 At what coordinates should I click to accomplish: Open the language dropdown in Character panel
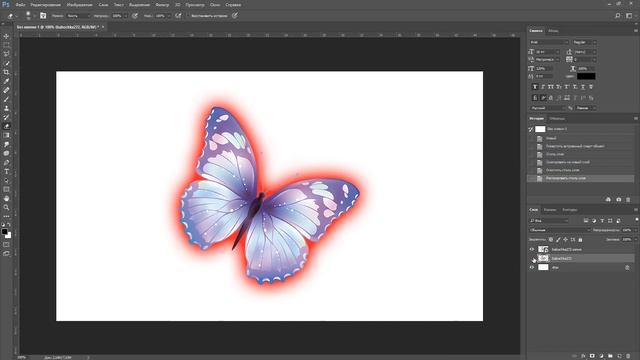click(x=548, y=108)
